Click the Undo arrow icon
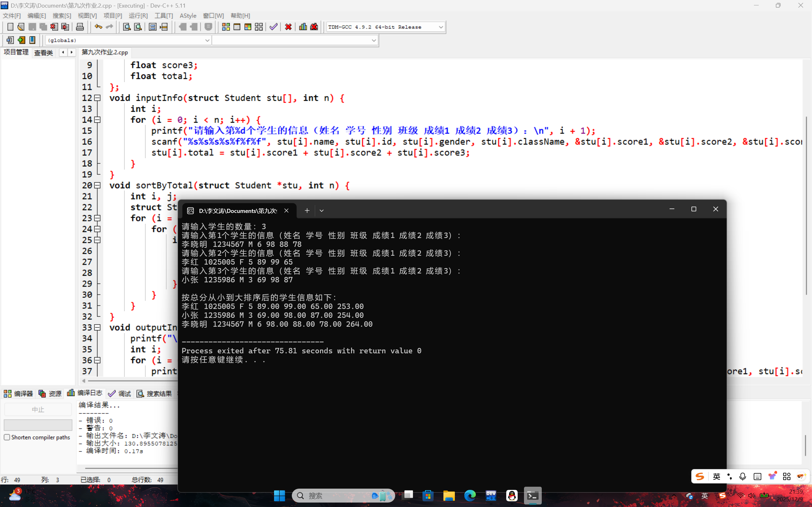Screen dimensions: 812x507 click(98, 27)
